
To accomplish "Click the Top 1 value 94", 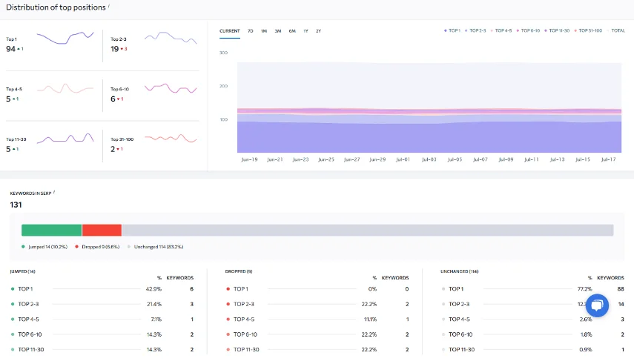I will (x=10, y=49).
